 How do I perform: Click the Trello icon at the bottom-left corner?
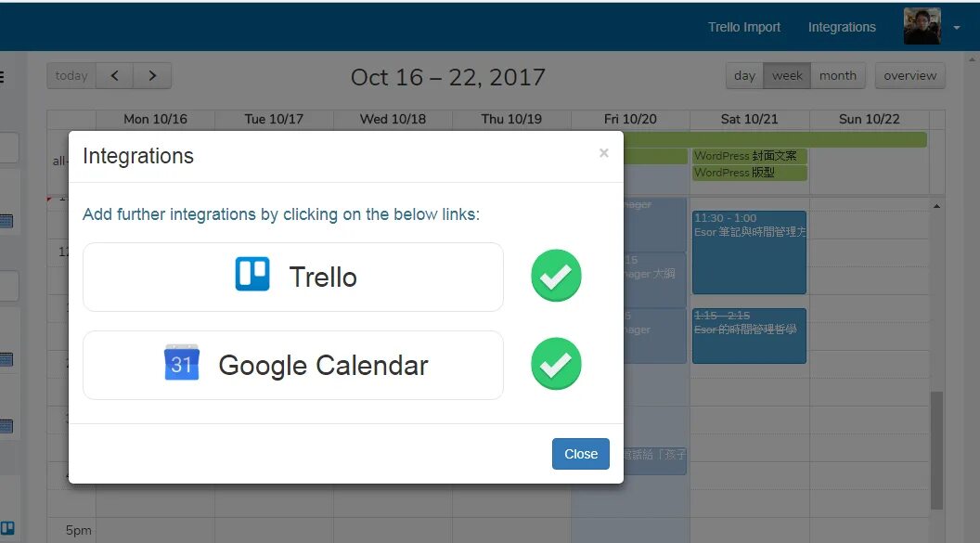[6, 528]
